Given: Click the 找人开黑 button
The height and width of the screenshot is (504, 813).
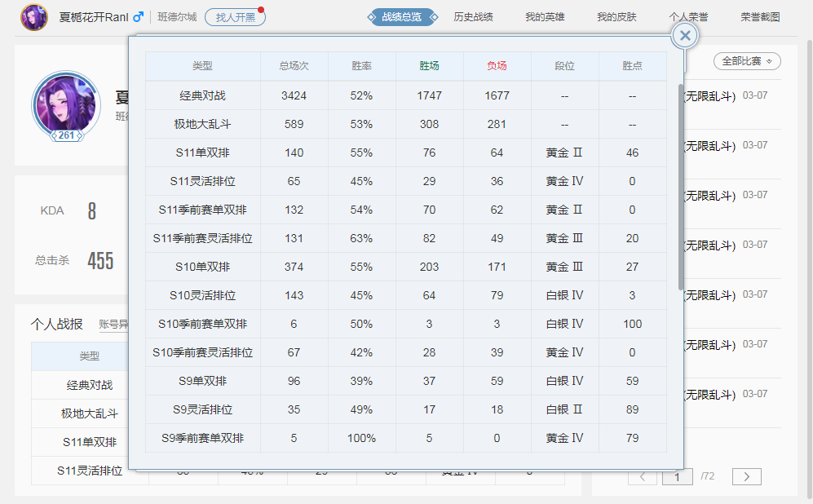Looking at the screenshot, I should 236,17.
